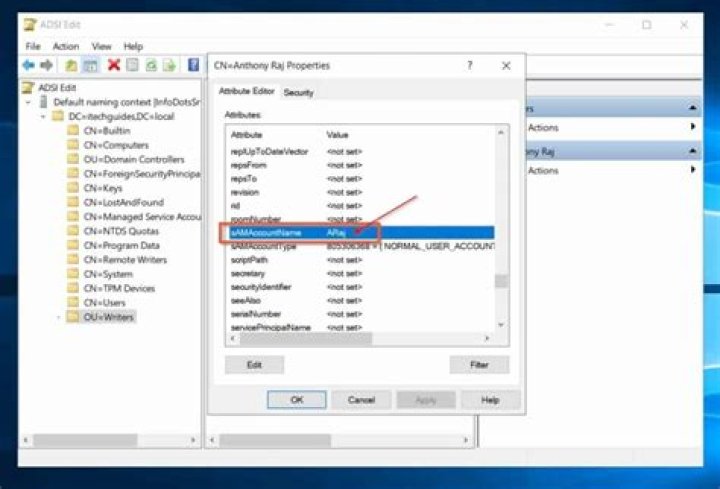
Task: Open the first More Actions submenu arrow
Action: point(693,127)
